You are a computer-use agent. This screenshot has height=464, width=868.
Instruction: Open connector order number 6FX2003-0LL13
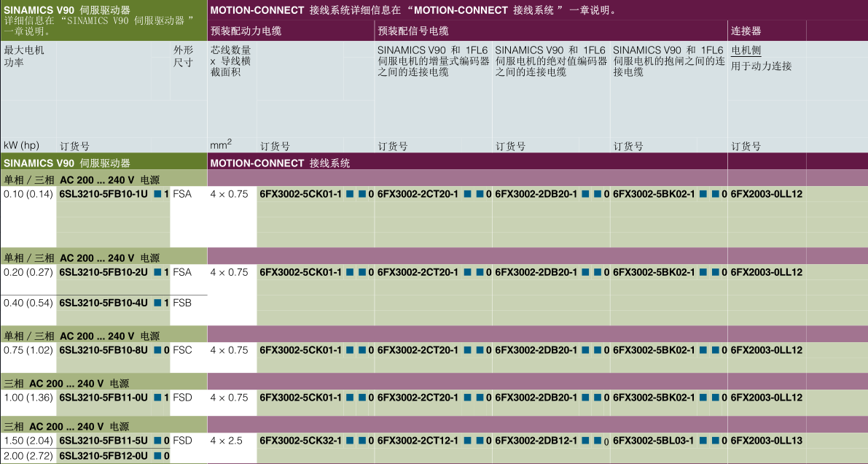point(766,441)
